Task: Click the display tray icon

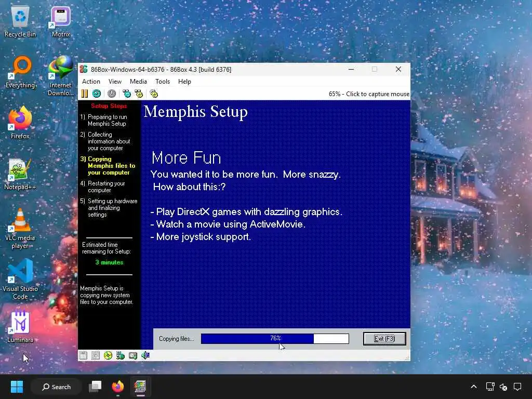Action: [x=490, y=387]
